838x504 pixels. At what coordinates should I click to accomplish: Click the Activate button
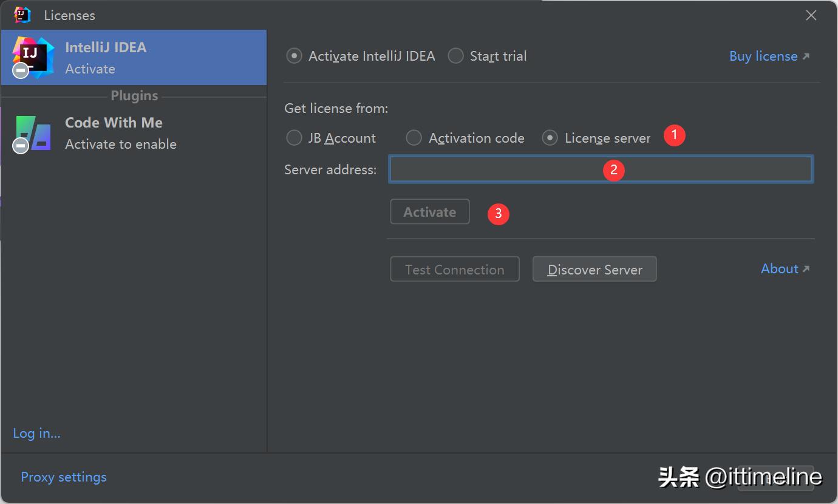(430, 211)
